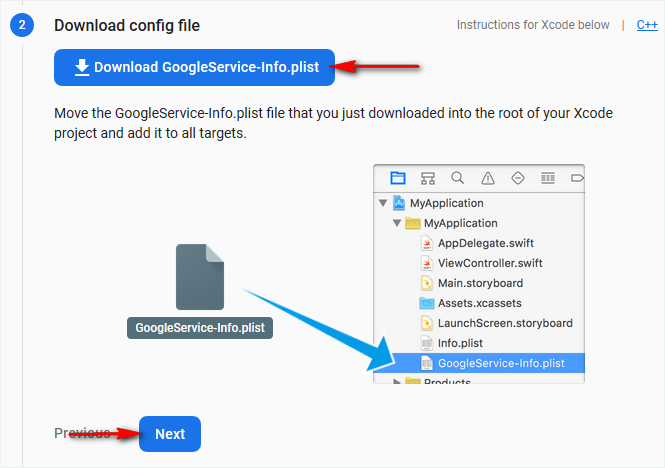Select the Test navigator diamond icon
665x468 pixels.
pyautogui.click(x=517, y=178)
